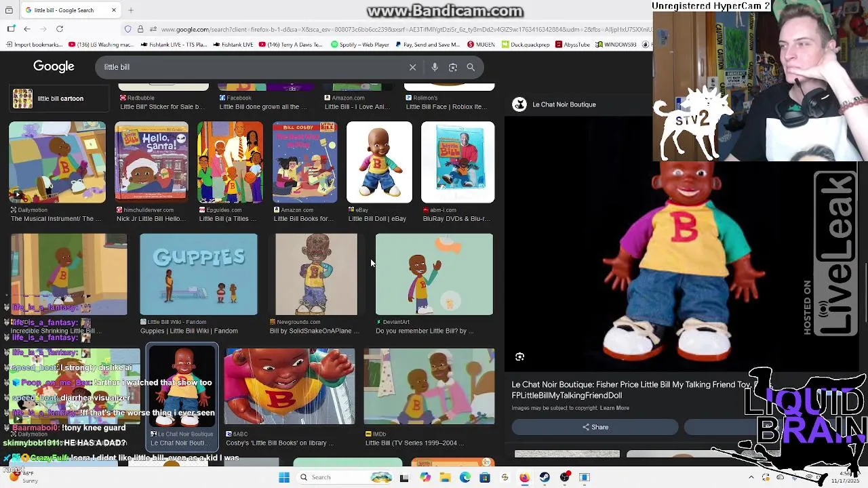Open IMDb Little Bill TV Series image
This screenshot has height=488, width=868.
429,386
